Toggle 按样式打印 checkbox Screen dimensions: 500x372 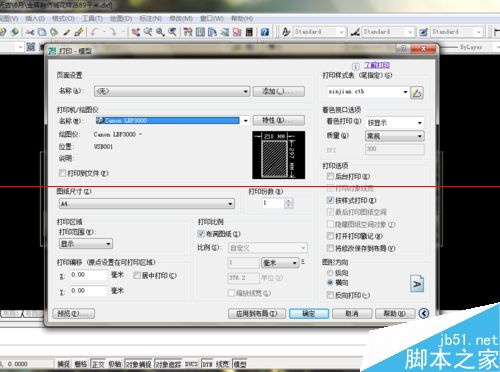[330, 200]
